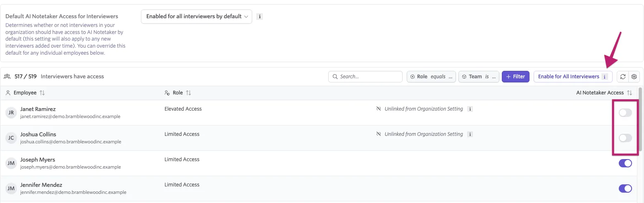
Task: Sort by the Role column arrows
Action: pos(188,93)
